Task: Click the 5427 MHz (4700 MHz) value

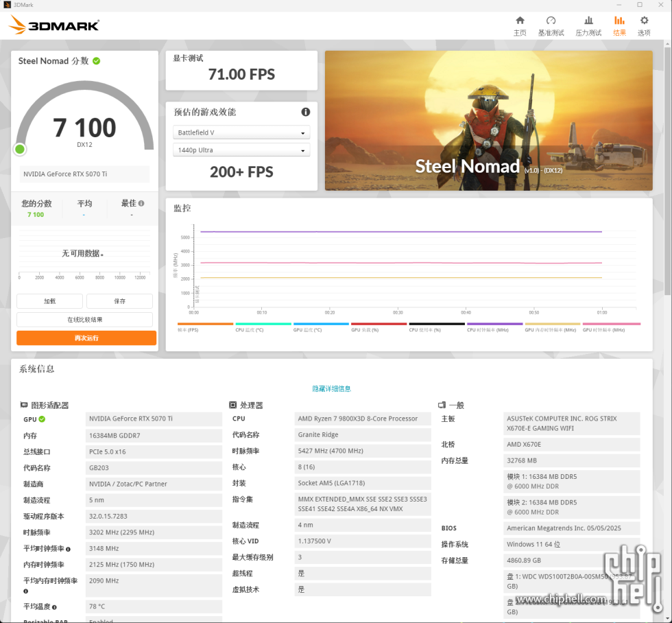Action: [363, 451]
